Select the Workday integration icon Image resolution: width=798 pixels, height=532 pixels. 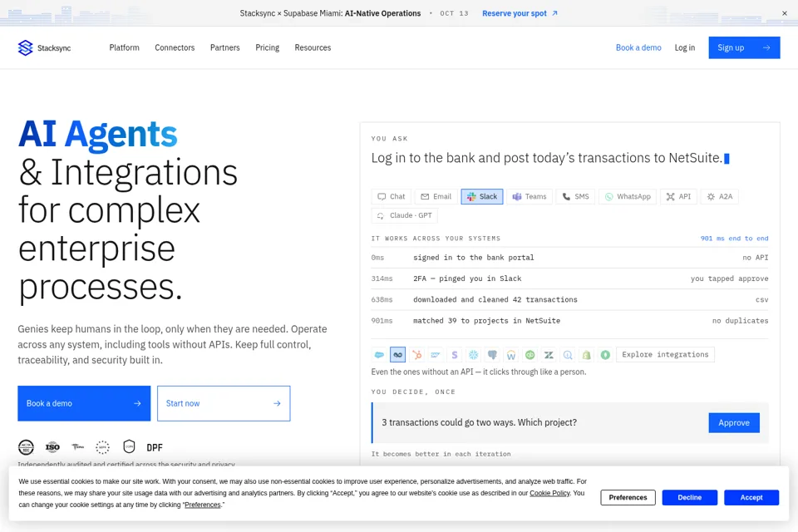tap(511, 354)
